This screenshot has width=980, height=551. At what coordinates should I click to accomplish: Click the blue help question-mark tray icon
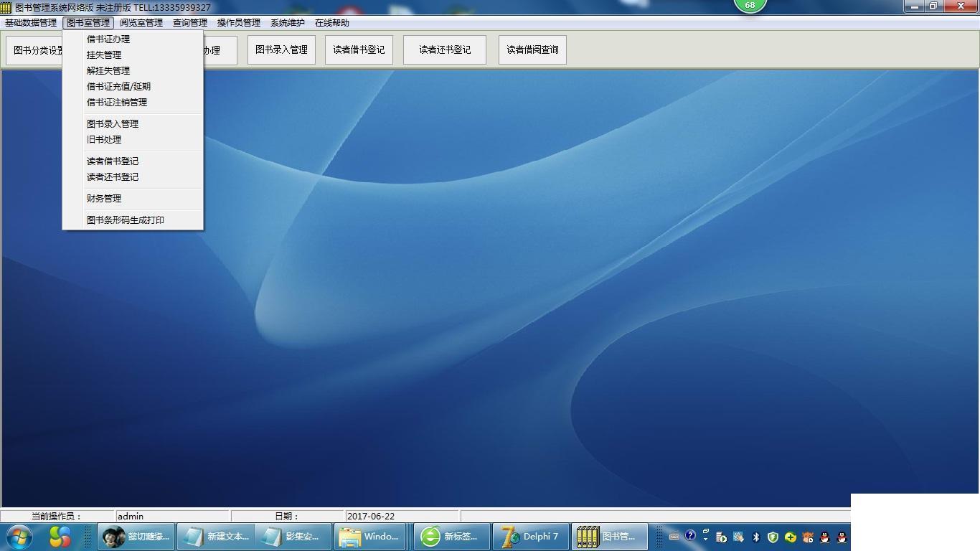coord(690,535)
